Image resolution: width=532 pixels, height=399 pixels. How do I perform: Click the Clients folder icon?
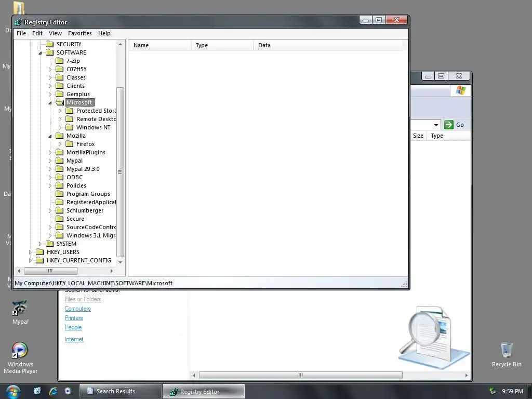pos(60,86)
